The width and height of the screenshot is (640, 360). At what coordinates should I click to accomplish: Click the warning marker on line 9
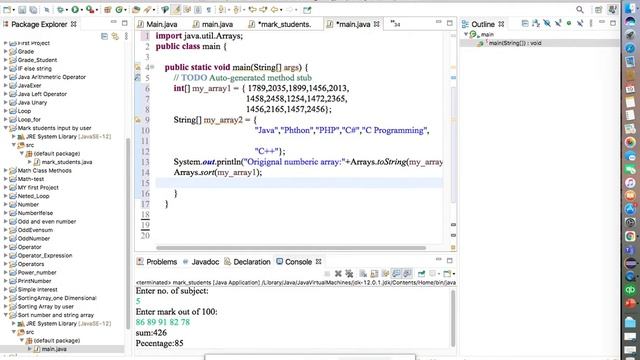(x=138, y=120)
